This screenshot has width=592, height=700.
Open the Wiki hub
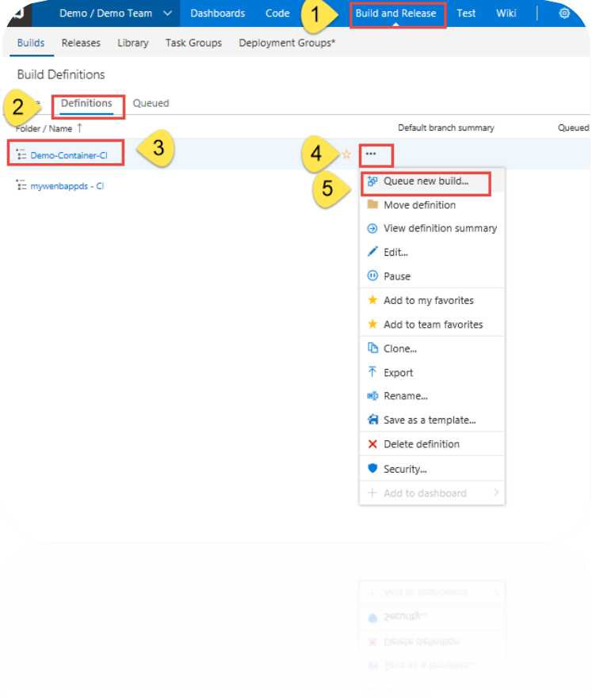(x=506, y=13)
